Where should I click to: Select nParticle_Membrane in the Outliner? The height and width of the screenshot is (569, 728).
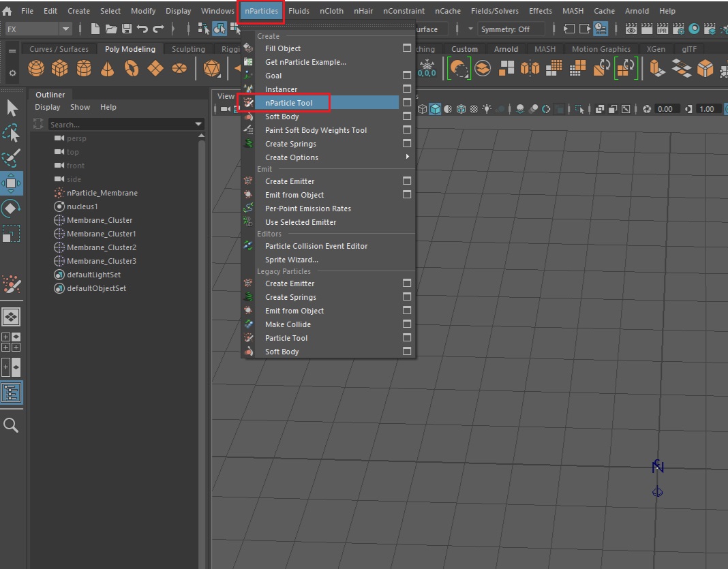point(102,193)
